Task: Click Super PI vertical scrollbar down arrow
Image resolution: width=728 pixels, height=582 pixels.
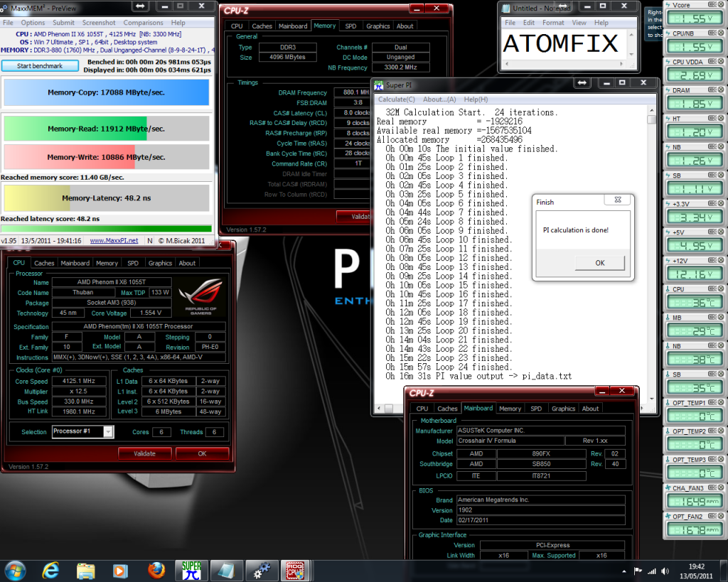Action: click(x=651, y=399)
